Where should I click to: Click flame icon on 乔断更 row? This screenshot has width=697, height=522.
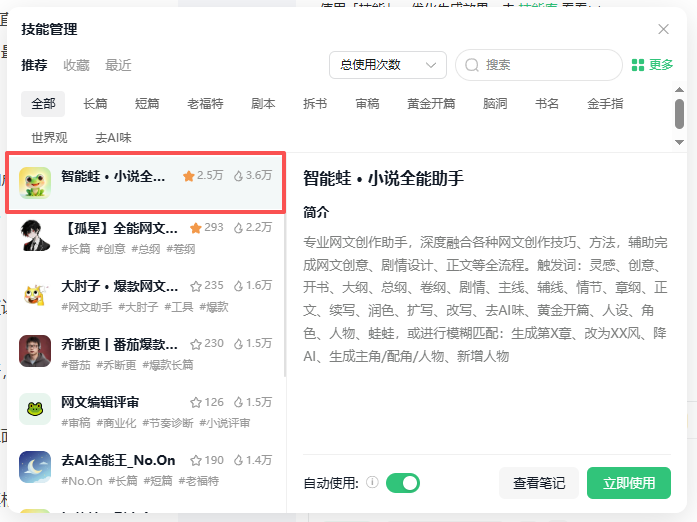coord(239,344)
